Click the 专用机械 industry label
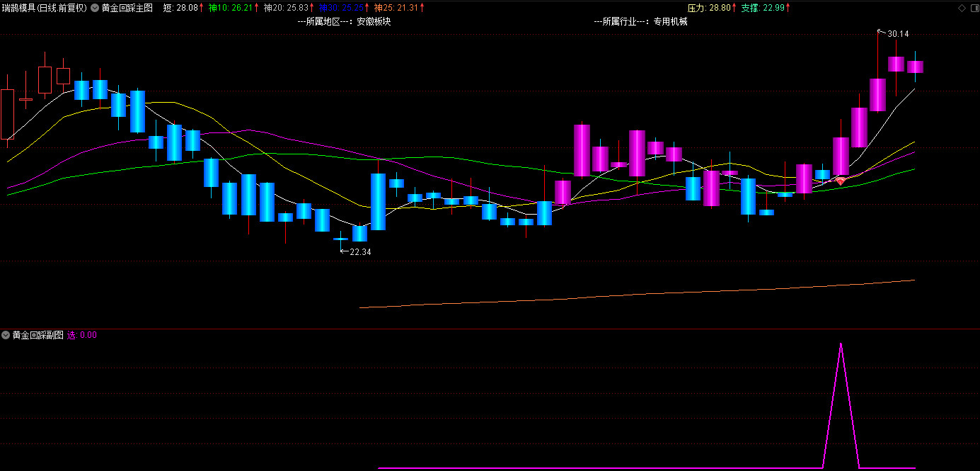 (670, 21)
